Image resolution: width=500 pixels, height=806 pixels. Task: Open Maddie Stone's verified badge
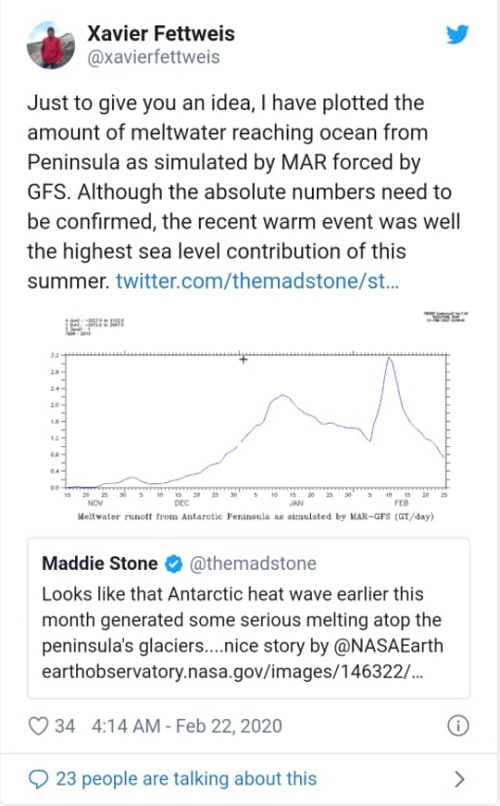(174, 564)
